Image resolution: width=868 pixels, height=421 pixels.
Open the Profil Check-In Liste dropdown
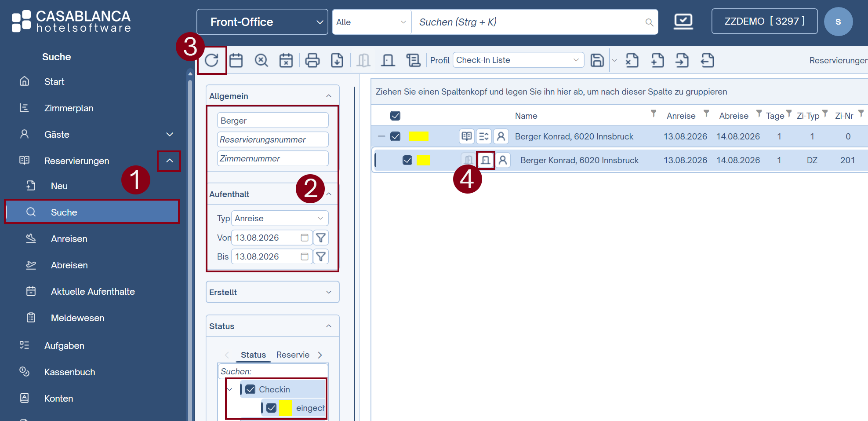[x=519, y=60]
